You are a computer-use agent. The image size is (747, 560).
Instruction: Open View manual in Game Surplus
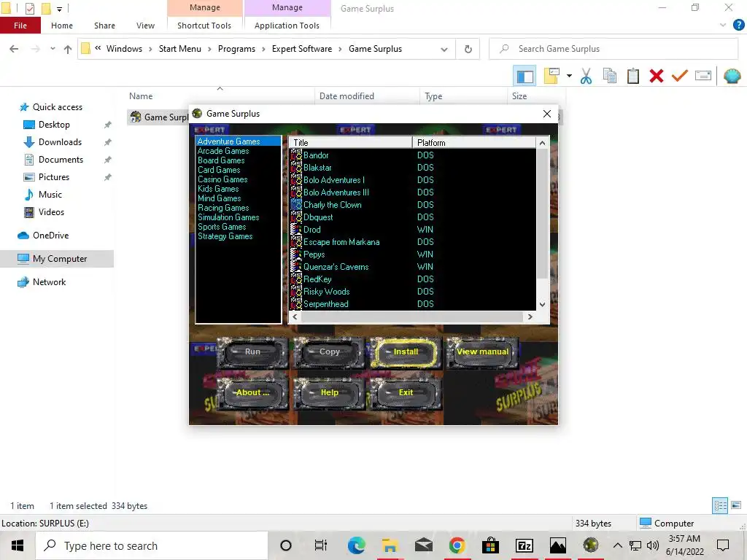482,352
